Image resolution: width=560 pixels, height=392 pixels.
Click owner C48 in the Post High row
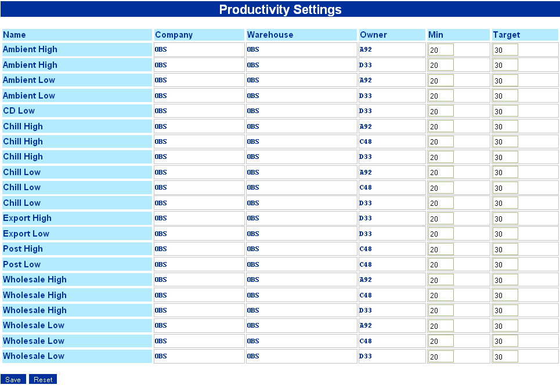click(x=366, y=249)
